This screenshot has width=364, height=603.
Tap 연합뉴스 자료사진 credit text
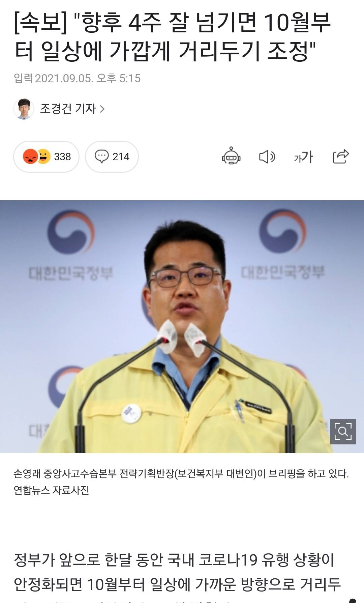coord(51,490)
